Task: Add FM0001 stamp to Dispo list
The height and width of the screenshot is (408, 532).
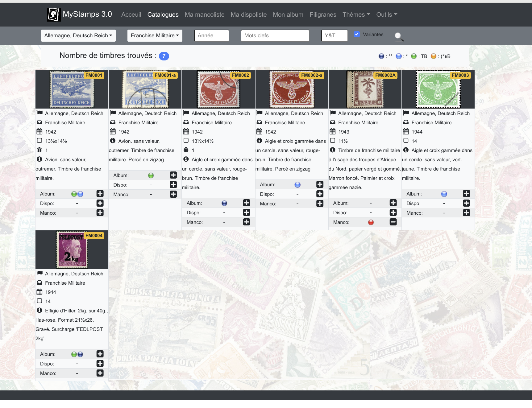Action: [x=100, y=203]
